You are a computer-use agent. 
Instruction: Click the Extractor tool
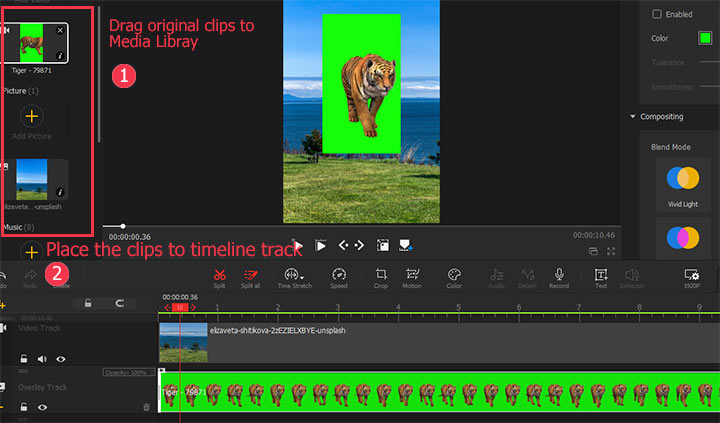[x=632, y=278]
